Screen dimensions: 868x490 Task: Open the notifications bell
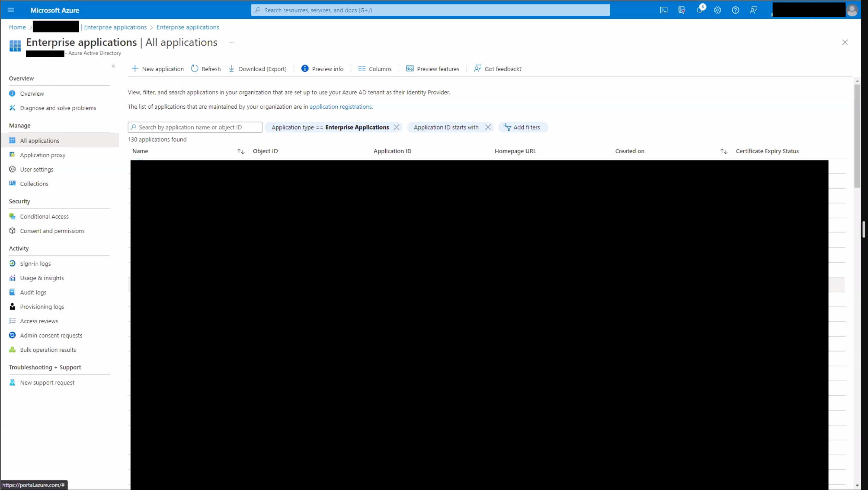point(700,10)
